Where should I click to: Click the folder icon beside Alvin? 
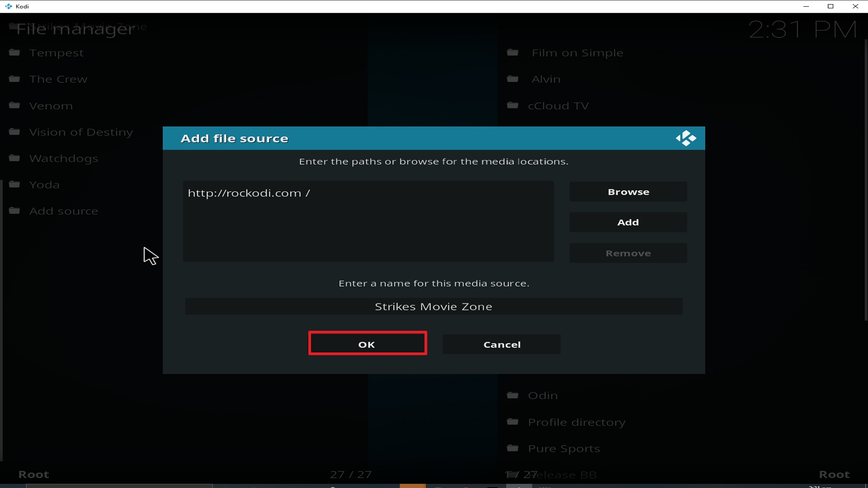(513, 79)
